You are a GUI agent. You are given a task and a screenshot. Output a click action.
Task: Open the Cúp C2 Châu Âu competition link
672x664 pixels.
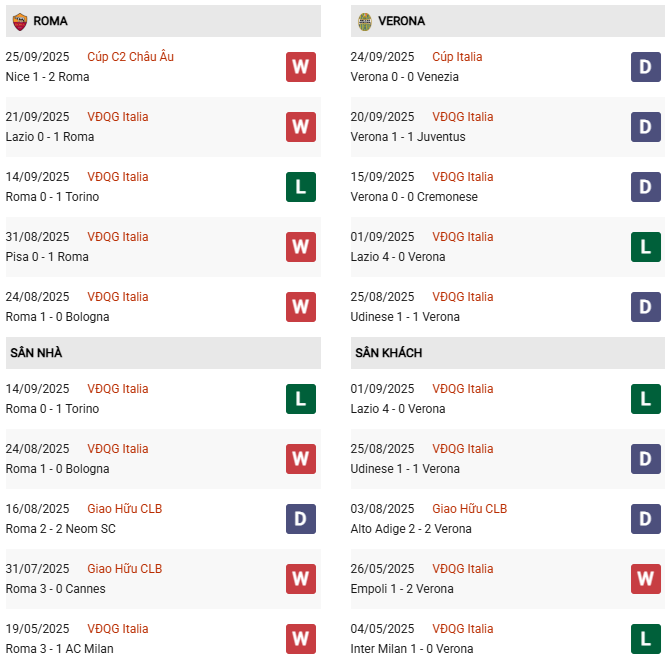130,57
